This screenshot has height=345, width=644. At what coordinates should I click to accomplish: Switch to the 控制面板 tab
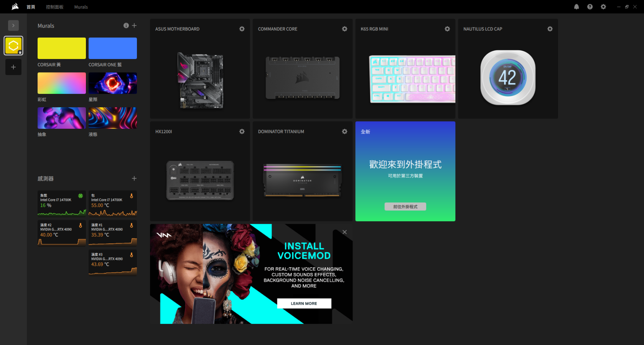54,7
